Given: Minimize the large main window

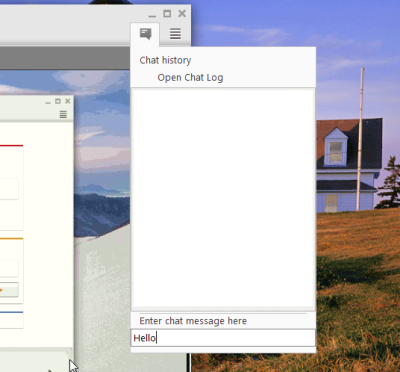Looking at the screenshot, I should [152, 15].
